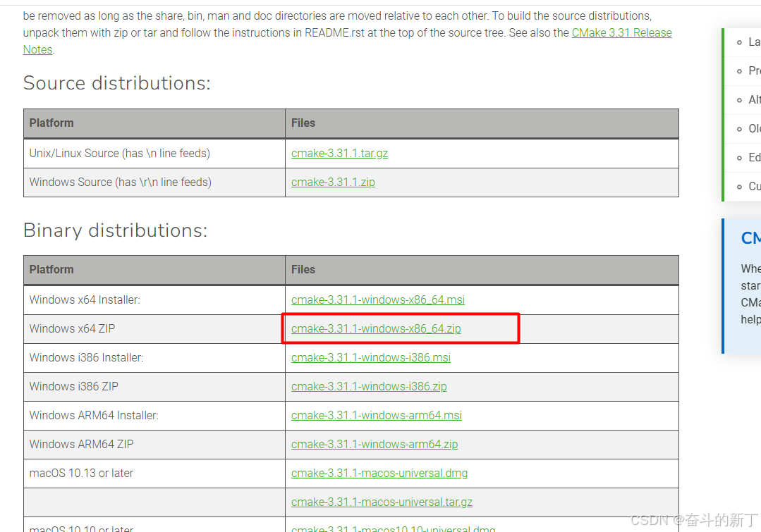The width and height of the screenshot is (761, 532).
Task: Download cmake-3.31.1-windows-x86_64.msi installer
Action: pyautogui.click(x=377, y=299)
